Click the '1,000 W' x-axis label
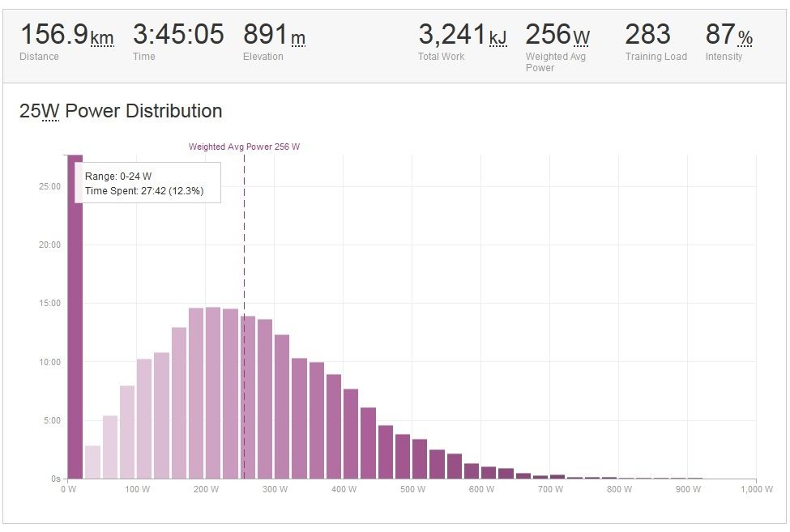Image resolution: width=790 pixels, height=532 pixels. 757,489
